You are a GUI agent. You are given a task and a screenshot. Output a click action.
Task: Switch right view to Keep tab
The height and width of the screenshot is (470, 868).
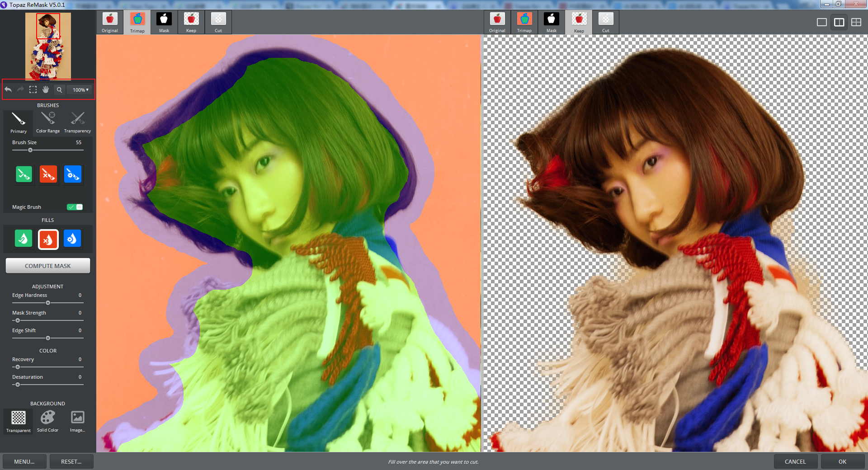[x=579, y=22]
